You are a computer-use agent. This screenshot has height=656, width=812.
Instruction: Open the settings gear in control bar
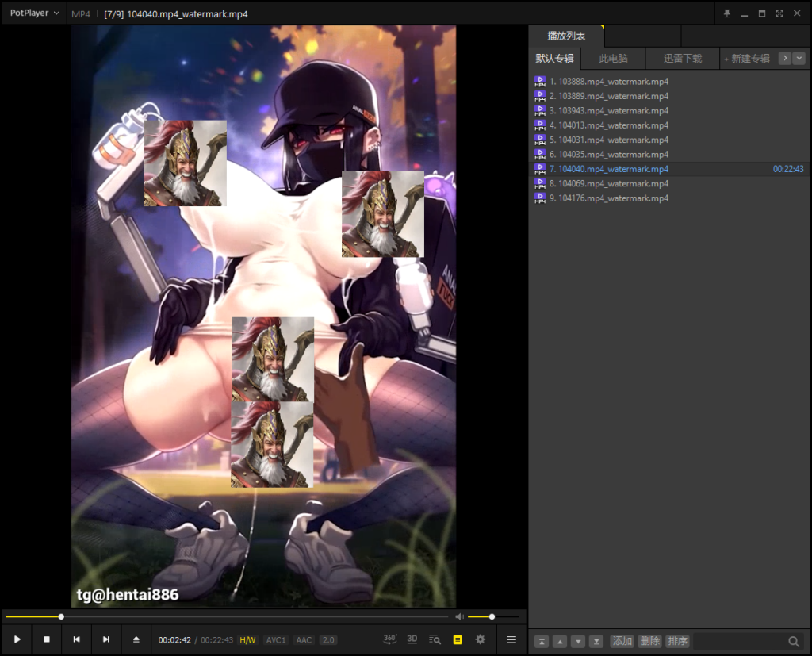pos(481,639)
